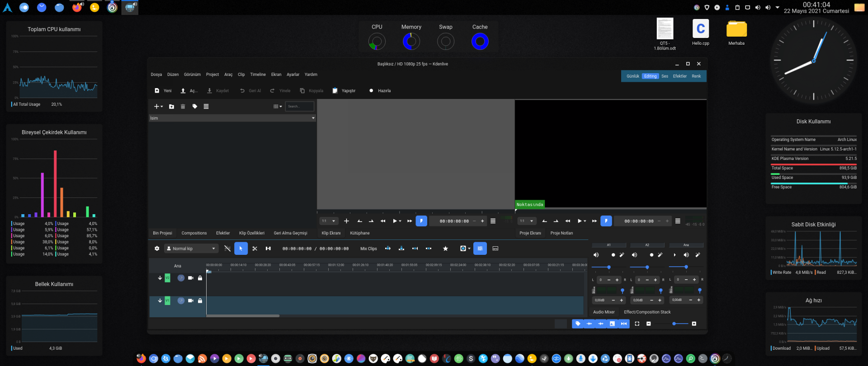Screen dimensions: 868x366
Task: Fast forward in the project monitor
Action: (594, 221)
